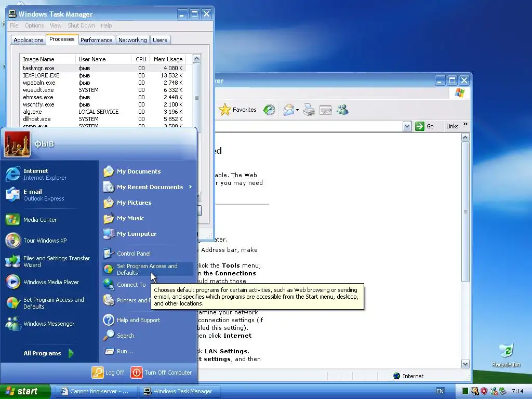Open Windows Messenger from Start menu
Image resolution: width=532 pixels, height=399 pixels.
[x=39, y=324]
